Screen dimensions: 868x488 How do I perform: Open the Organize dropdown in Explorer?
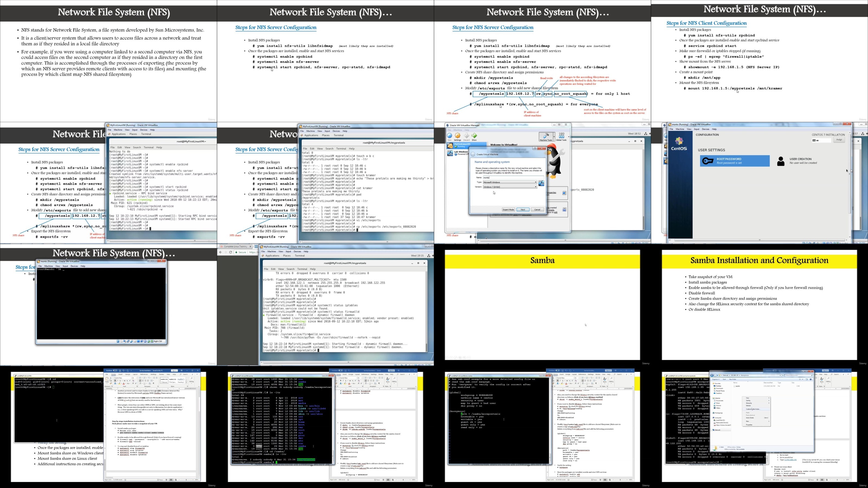pos(716,379)
